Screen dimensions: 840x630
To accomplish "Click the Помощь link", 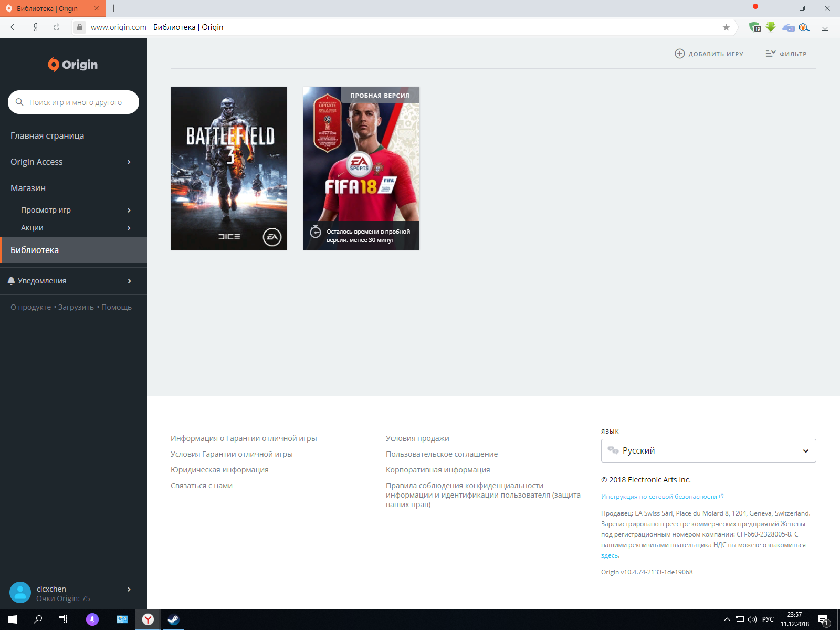I will (x=117, y=307).
